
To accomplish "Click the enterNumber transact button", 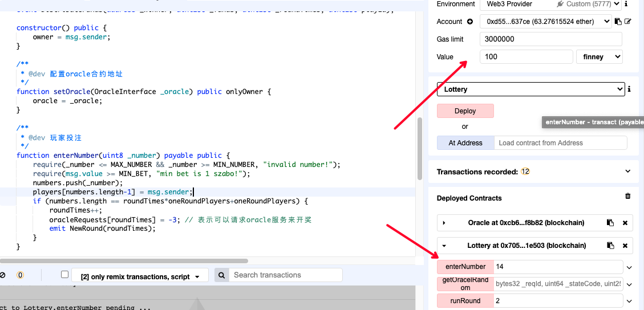I will (x=465, y=267).
